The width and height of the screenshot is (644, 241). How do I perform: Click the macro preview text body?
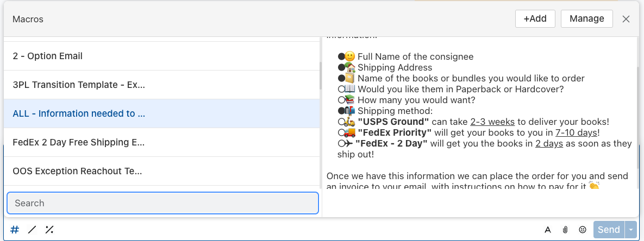pyautogui.click(x=479, y=114)
